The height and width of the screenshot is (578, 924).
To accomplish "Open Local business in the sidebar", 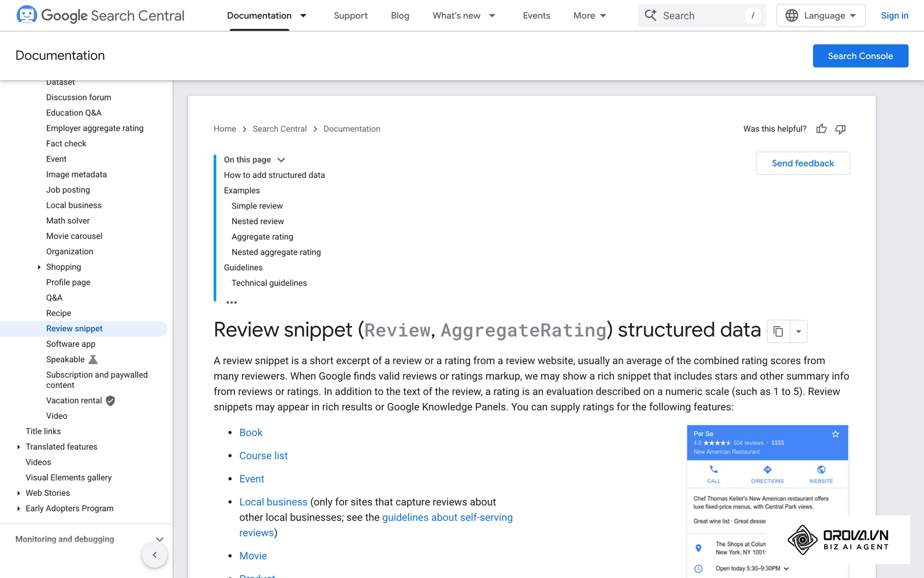I will click(74, 205).
